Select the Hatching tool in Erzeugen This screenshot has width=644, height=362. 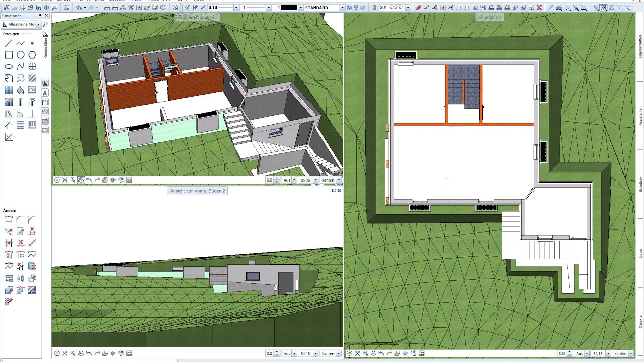[32, 78]
